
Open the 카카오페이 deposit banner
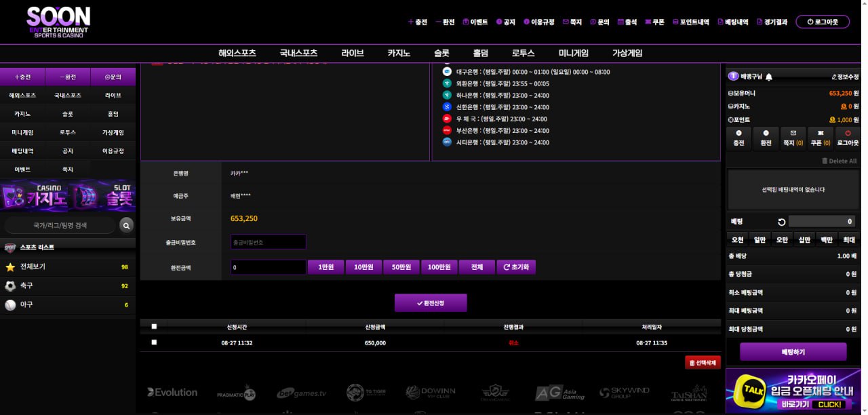pyautogui.click(x=796, y=391)
